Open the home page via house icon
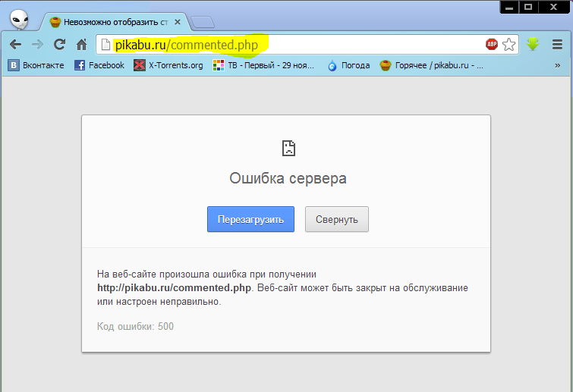Image resolution: width=573 pixels, height=392 pixels. [x=81, y=45]
